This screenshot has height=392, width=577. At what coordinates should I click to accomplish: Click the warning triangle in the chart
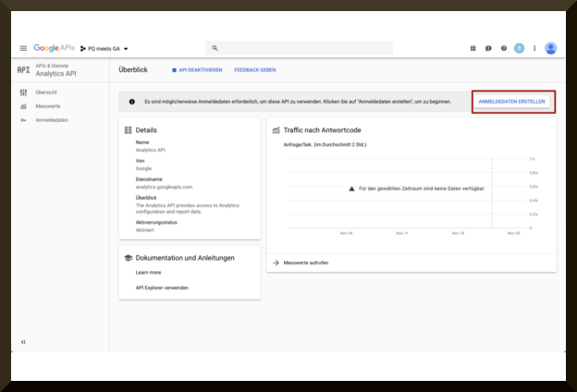tap(351, 189)
